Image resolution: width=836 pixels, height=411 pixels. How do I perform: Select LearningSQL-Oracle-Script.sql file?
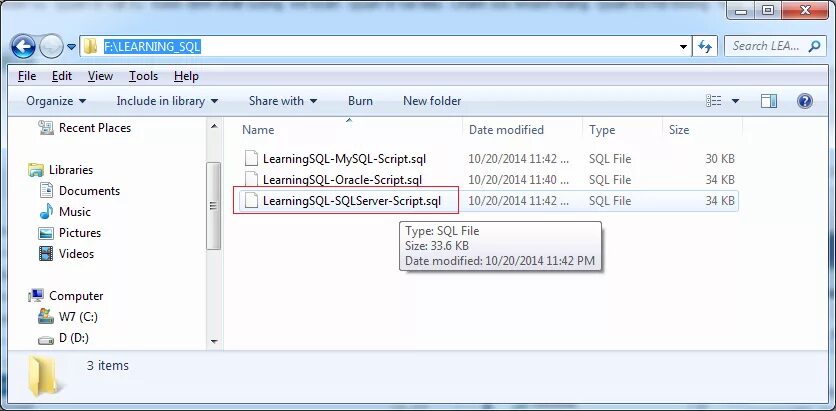click(342, 180)
